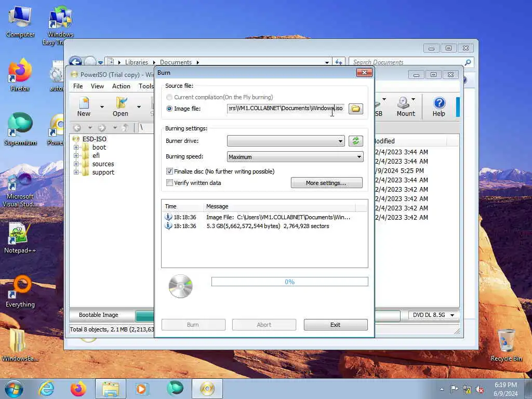
Task: Open Microsoft Visual Studio desktop shortcut
Action: pos(20,190)
